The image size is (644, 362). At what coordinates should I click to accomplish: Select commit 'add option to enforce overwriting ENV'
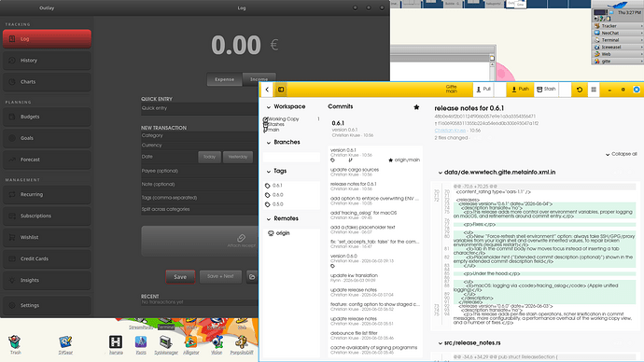(375, 201)
